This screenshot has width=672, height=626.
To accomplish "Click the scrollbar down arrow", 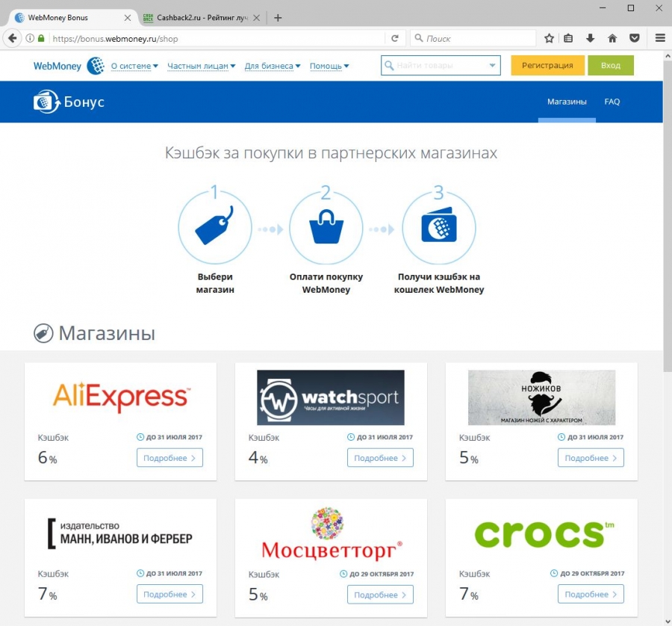I will [x=668, y=622].
